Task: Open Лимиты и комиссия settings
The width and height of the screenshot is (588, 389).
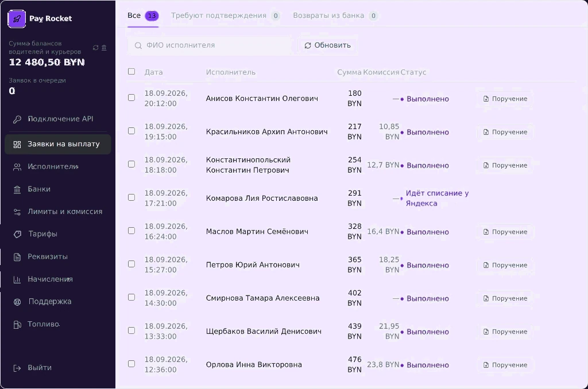Action: pyautogui.click(x=58, y=212)
